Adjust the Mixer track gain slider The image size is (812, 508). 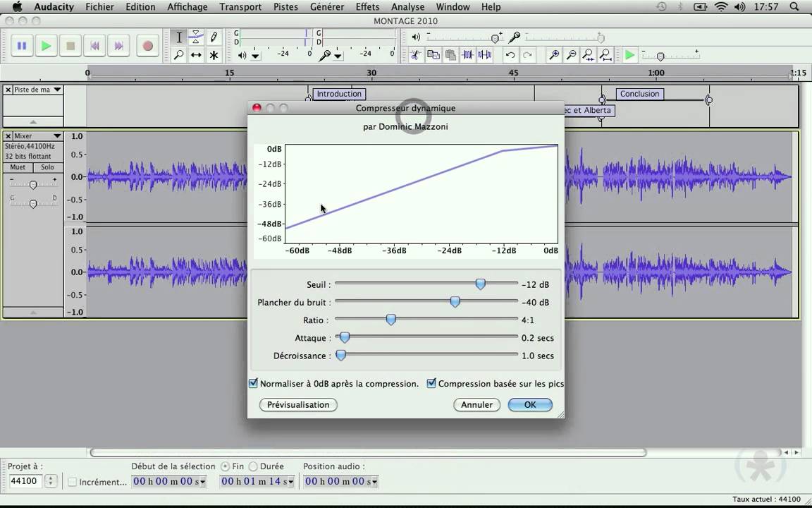coord(33,185)
